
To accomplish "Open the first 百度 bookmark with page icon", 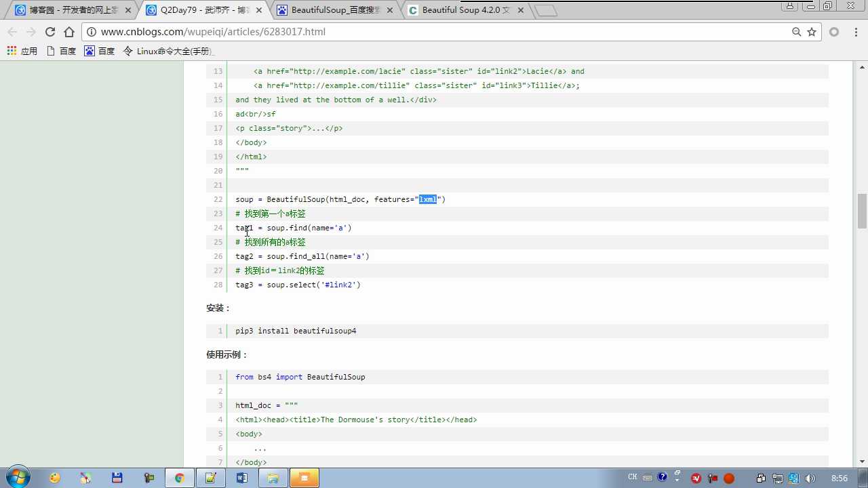I will tap(61, 51).
